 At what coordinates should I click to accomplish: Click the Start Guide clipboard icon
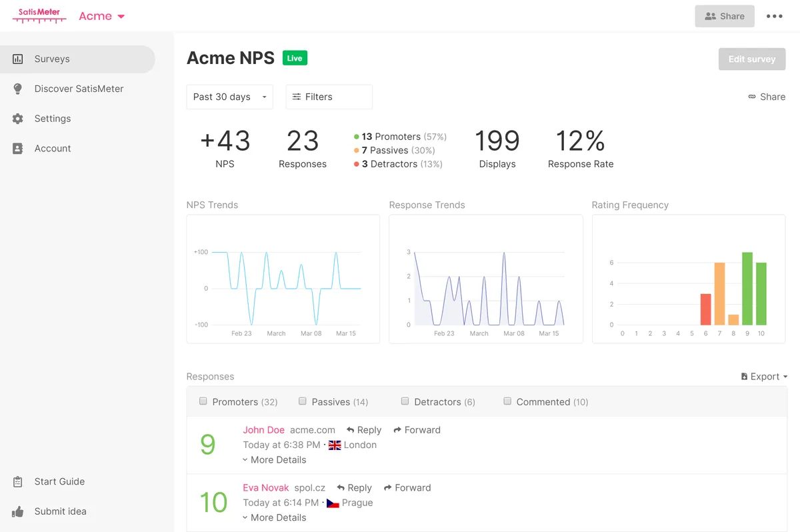tap(18, 481)
